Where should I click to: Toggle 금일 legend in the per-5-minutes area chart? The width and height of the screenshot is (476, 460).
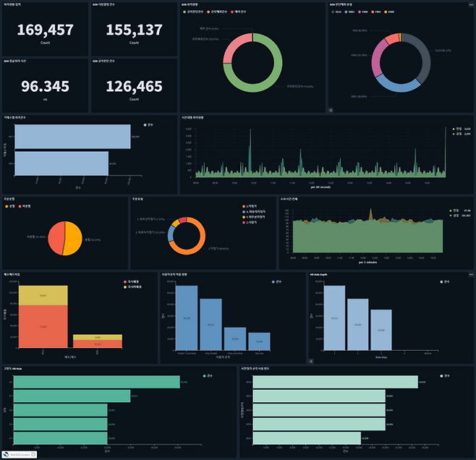point(457,214)
